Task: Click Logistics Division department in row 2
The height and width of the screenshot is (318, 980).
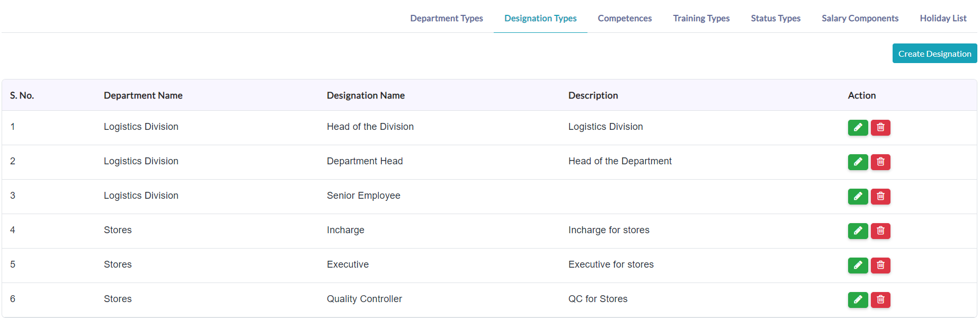Action: point(141,161)
